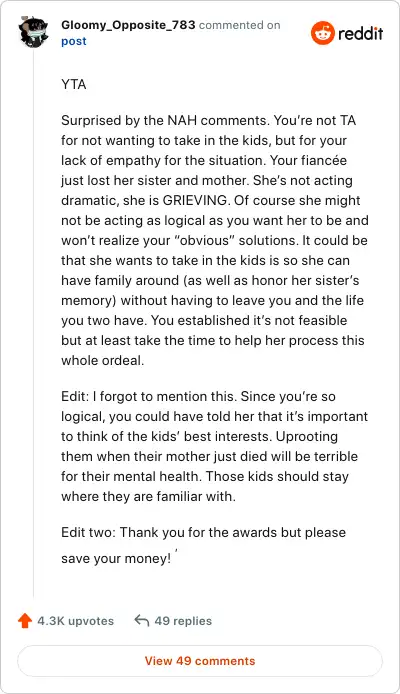Open the "49 replies" label
This screenshot has width=400, height=694.
183,621
